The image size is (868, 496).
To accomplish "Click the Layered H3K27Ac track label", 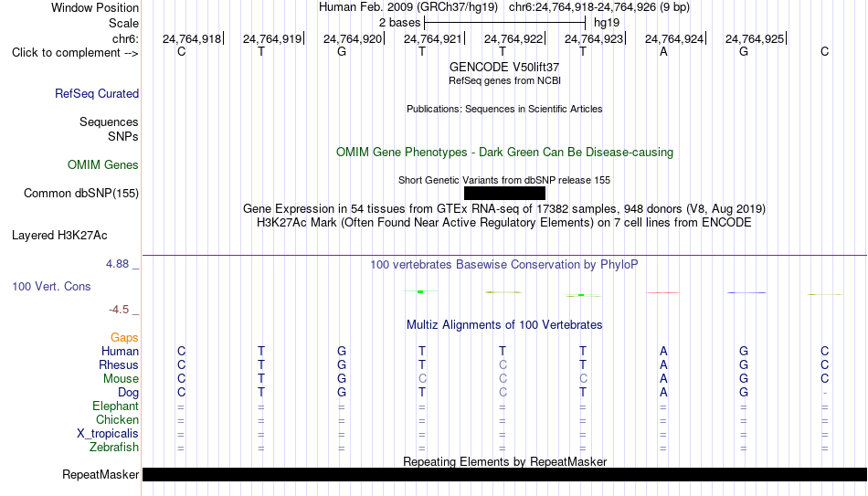I will (x=59, y=236).
